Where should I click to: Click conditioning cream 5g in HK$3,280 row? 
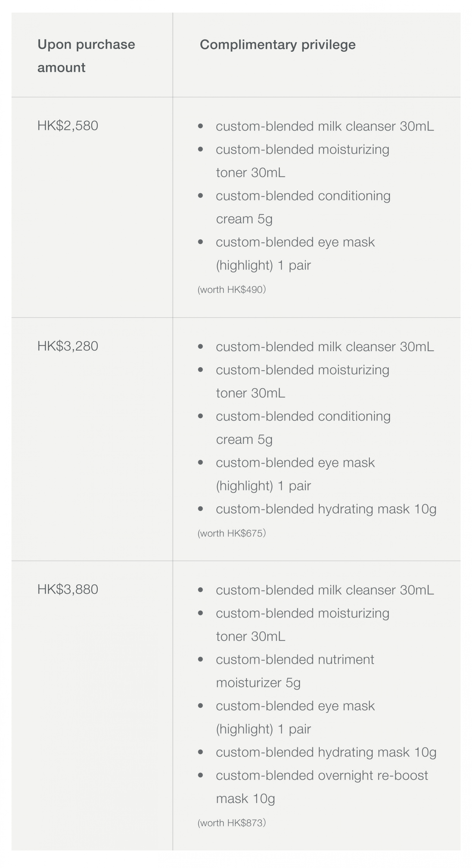[303, 416]
